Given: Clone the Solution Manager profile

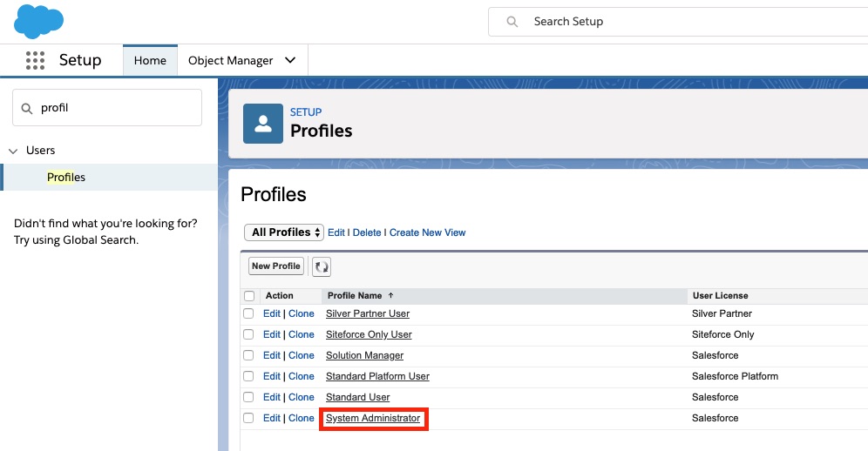Looking at the screenshot, I should coord(302,355).
